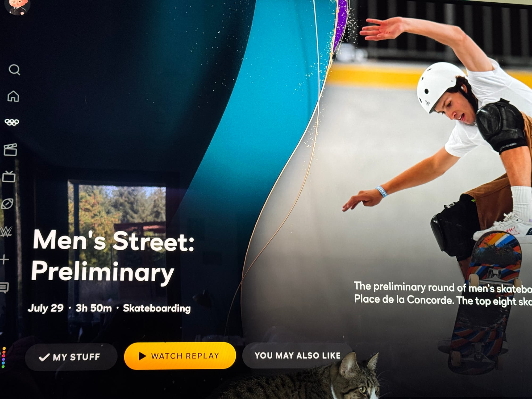Toggle My Stuff to remove this event
The image size is (532, 399).
[x=71, y=357]
